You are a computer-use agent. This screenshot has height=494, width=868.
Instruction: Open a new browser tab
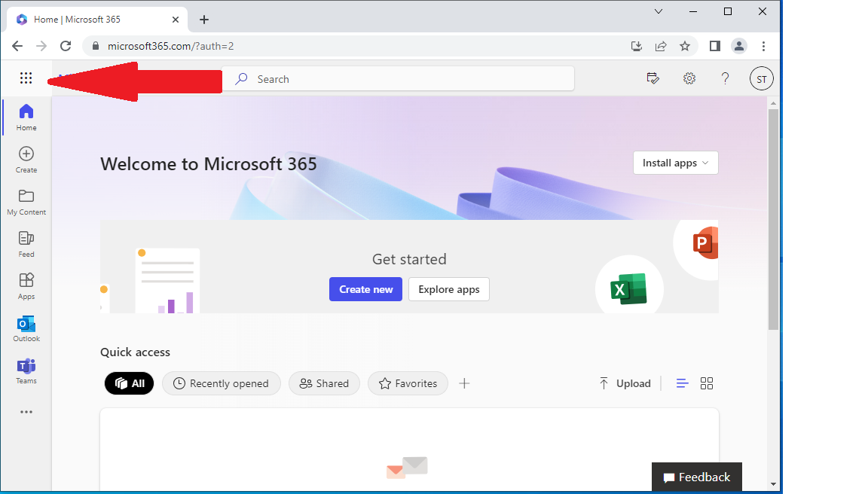[204, 20]
